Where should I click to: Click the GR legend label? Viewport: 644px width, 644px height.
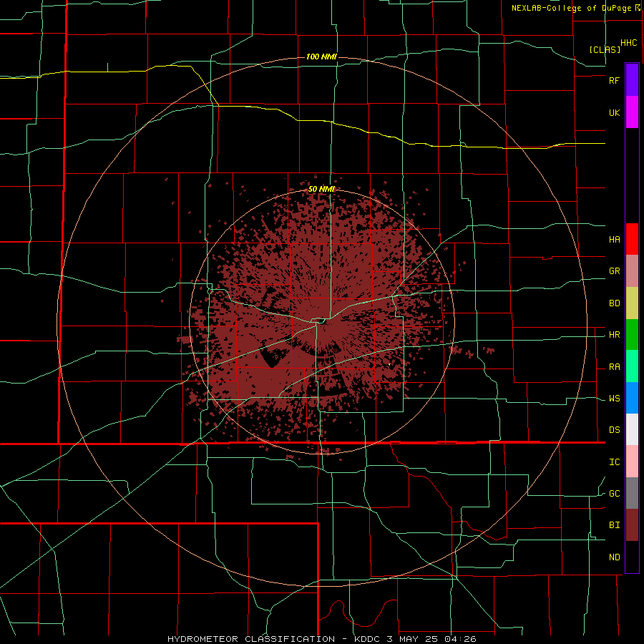click(x=614, y=271)
